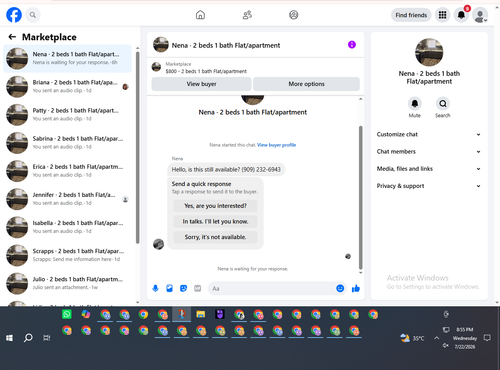Open the Facebook logo home link
Image resolution: width=500 pixels, height=370 pixels.
14,15
